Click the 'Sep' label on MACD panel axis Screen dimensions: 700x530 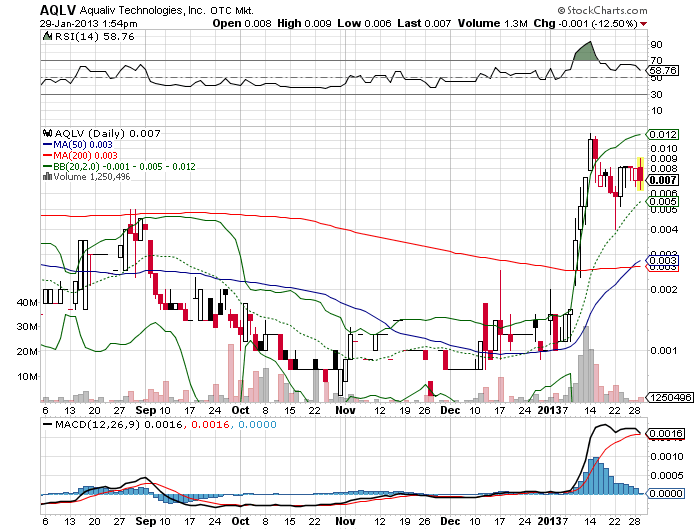coord(146,521)
